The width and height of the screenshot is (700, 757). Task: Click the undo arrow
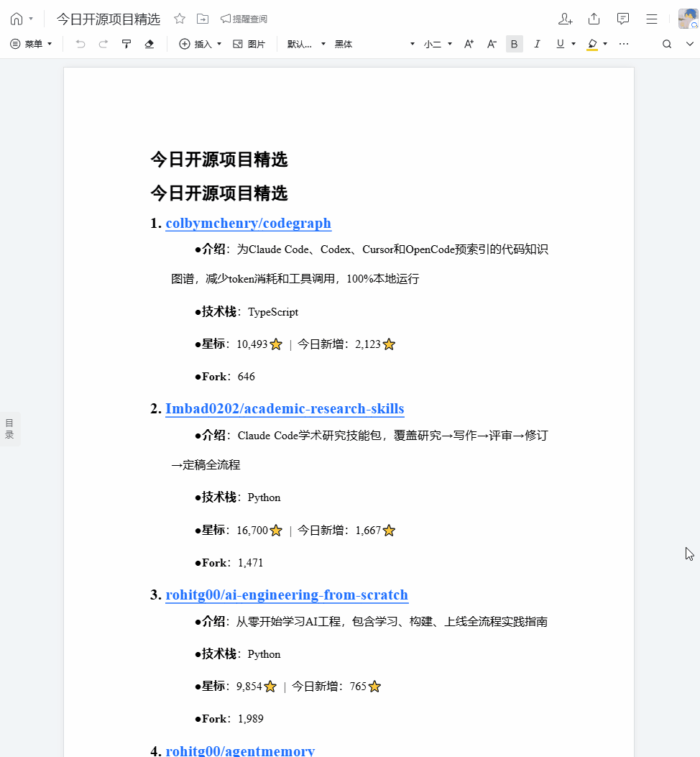[x=80, y=44]
